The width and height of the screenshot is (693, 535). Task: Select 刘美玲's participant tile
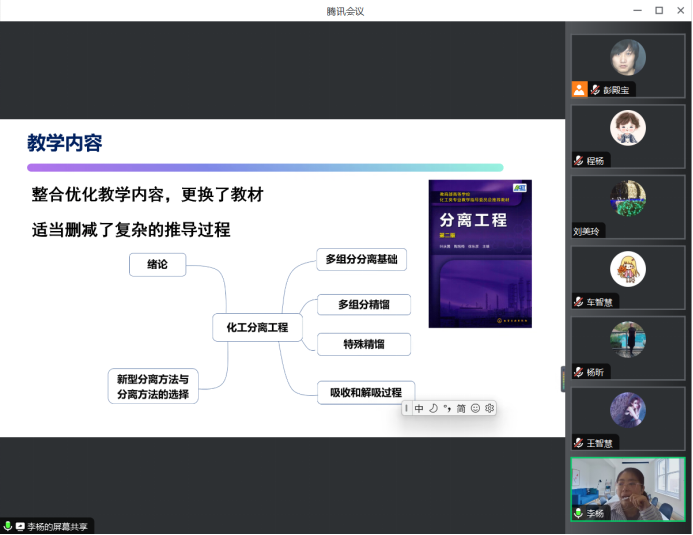(628, 207)
